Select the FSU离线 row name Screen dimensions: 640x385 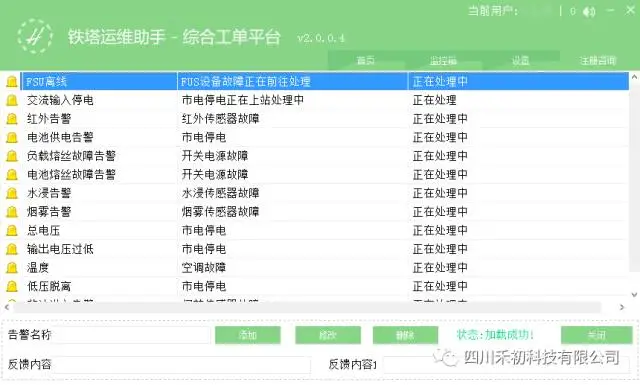click(x=46, y=82)
